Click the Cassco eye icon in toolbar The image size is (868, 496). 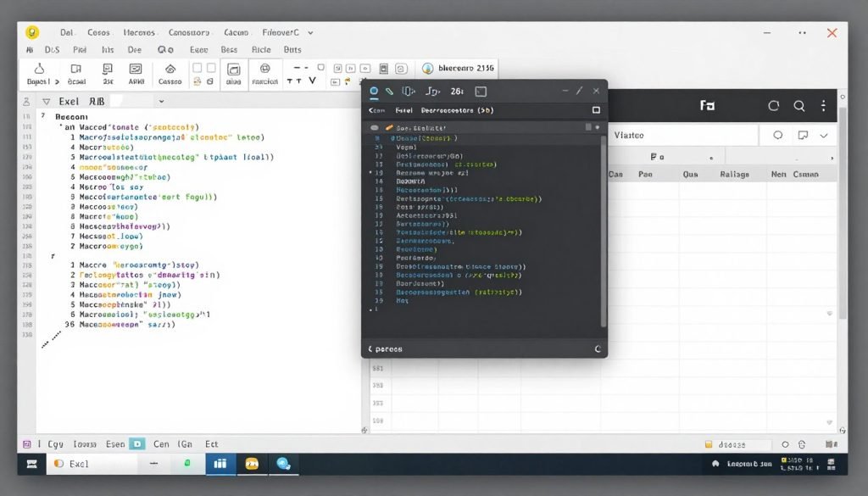170,69
